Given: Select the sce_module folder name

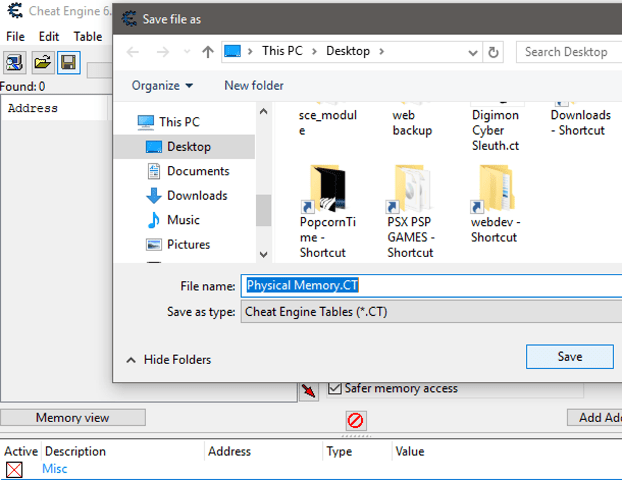Looking at the screenshot, I should click(328, 123).
